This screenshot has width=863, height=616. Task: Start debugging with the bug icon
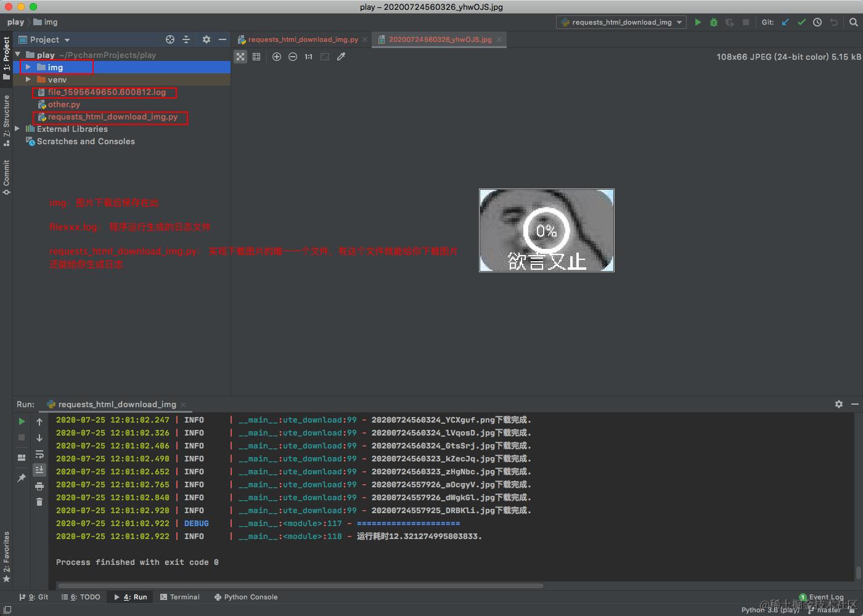coord(713,22)
